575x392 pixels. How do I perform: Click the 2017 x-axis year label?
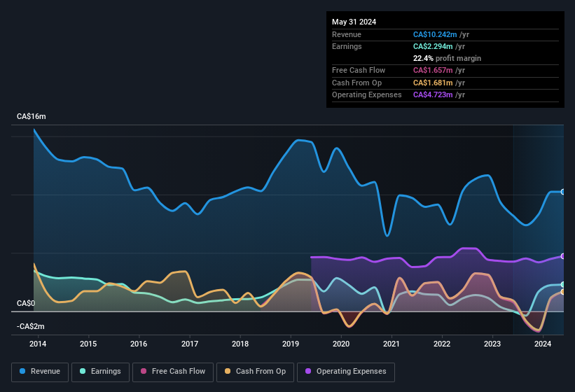(x=190, y=344)
